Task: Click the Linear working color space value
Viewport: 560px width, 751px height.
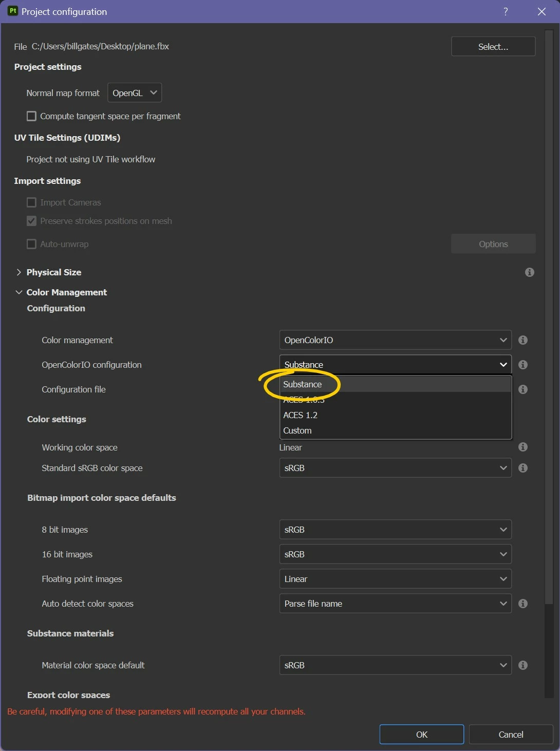Action: pyautogui.click(x=290, y=447)
